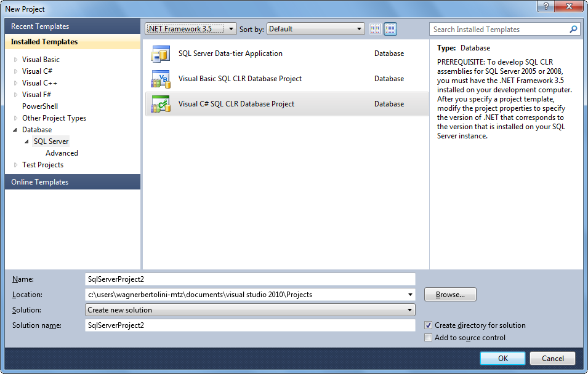The image size is (588, 374).
Task: Select the Database tree item label
Action: pos(37,130)
